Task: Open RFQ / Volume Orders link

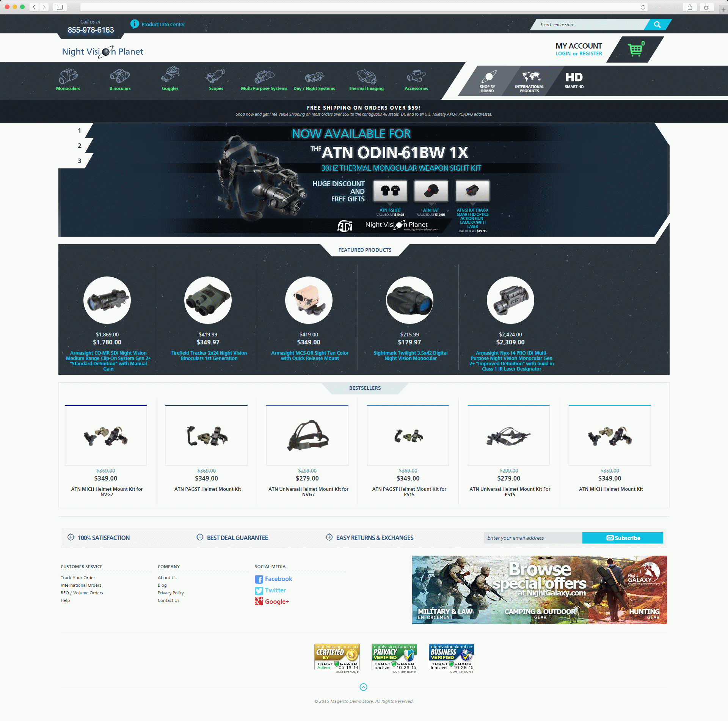Action: [x=82, y=593]
